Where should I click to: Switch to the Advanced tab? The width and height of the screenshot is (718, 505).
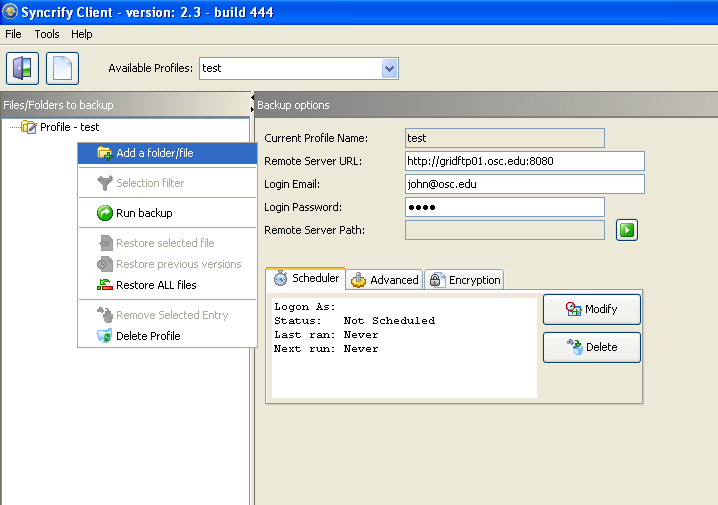(384, 280)
